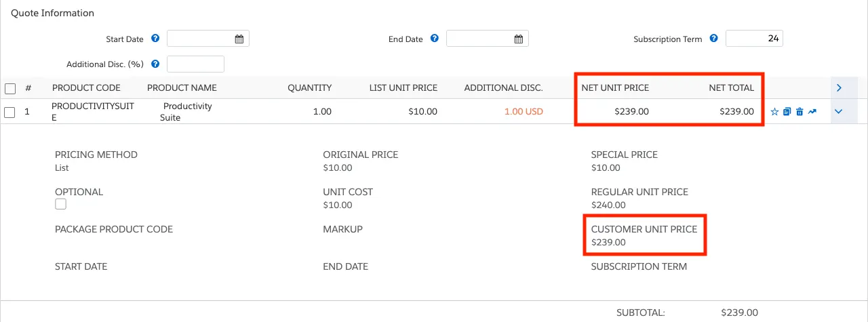
Task: Open the Start Date calendar picker icon
Action: [239, 39]
